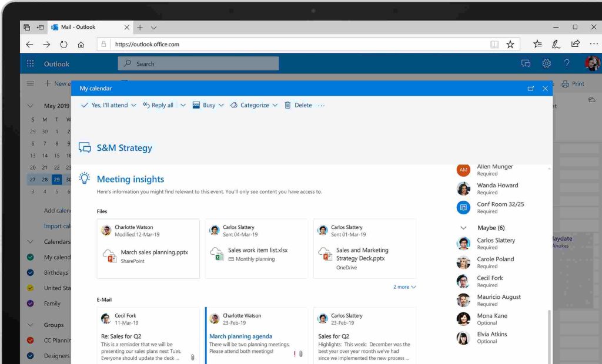This screenshot has height=364, width=602.
Task: Refresh the browser page
Action: (63, 45)
